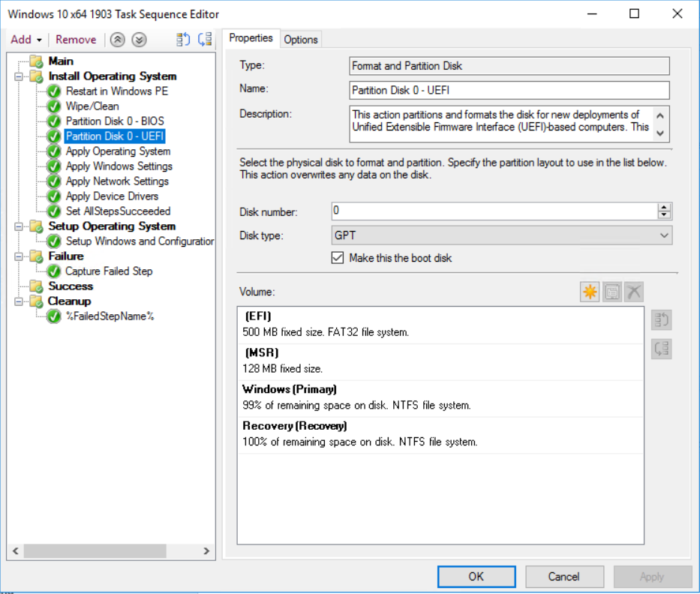The image size is (700, 594).
Task: Select the Recovery (Recovery) volume entry
Action: click(440, 435)
